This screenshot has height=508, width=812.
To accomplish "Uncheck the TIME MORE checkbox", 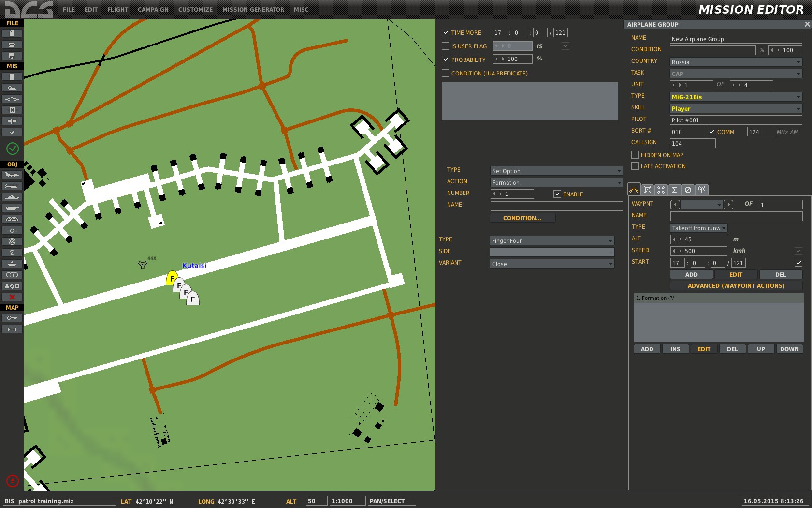I will (446, 32).
